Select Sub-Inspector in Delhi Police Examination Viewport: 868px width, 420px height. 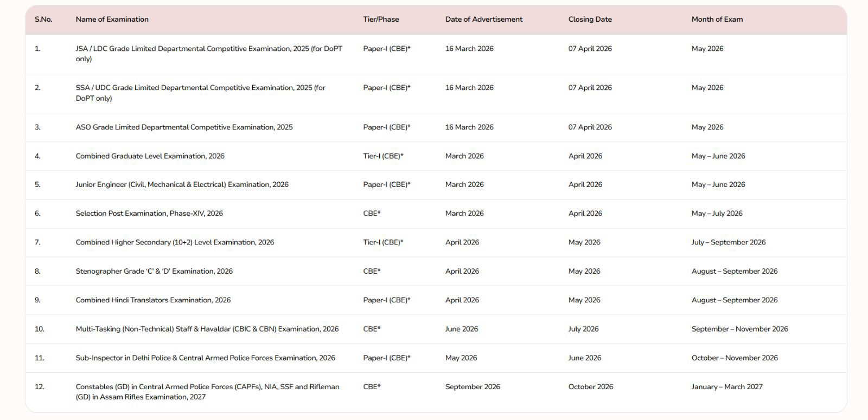[x=205, y=358]
